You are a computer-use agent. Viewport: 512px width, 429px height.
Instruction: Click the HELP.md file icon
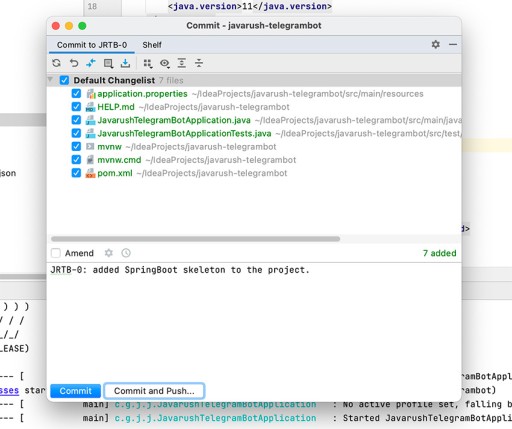90,107
